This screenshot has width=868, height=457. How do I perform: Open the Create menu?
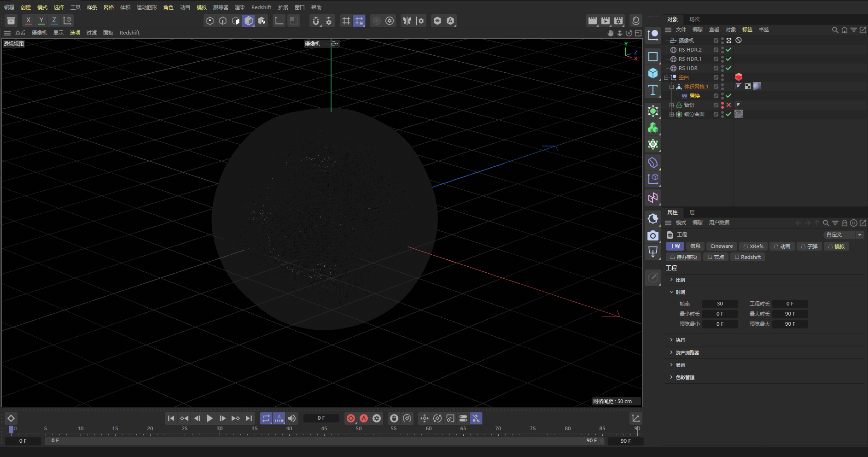[26, 7]
